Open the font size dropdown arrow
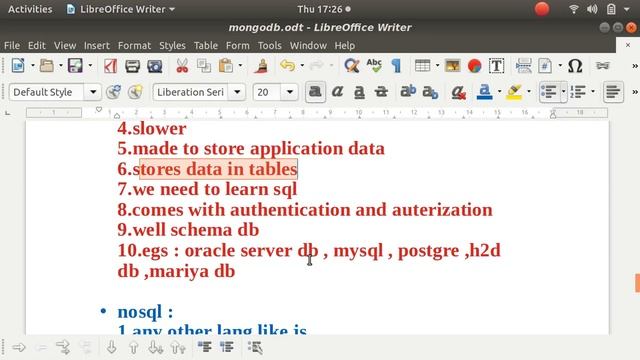640x360 pixels. [x=289, y=92]
